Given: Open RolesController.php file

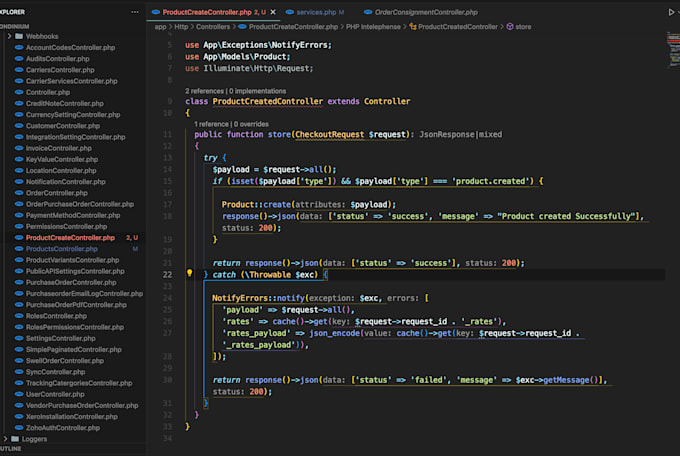Looking at the screenshot, I should point(56,316).
